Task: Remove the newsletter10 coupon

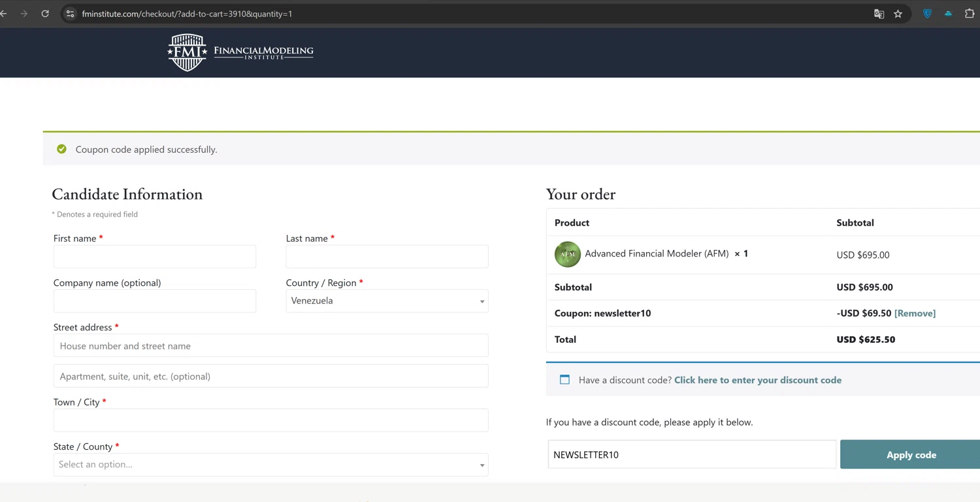Action: pyautogui.click(x=915, y=313)
